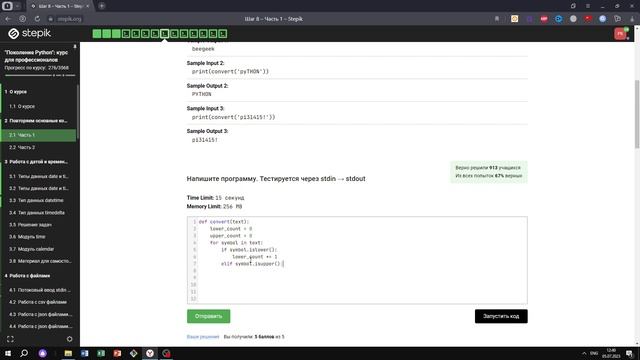Image resolution: width=640 pixels, height=360 pixels.
Task: Open the notification center icon in system tray
Action: click(x=630, y=353)
